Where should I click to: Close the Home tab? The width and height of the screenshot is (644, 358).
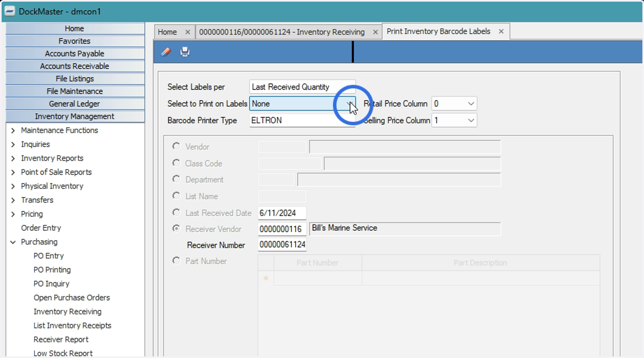click(x=187, y=32)
